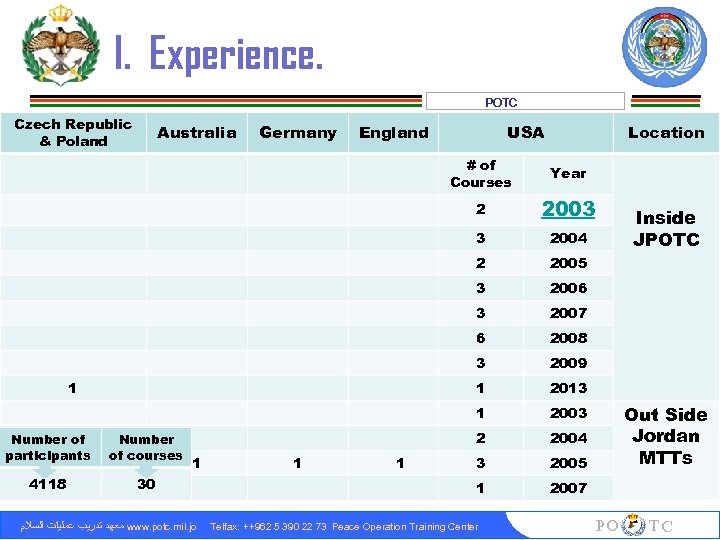720x540 pixels.
Task: Select the 2009 year cell
Action: (568, 363)
